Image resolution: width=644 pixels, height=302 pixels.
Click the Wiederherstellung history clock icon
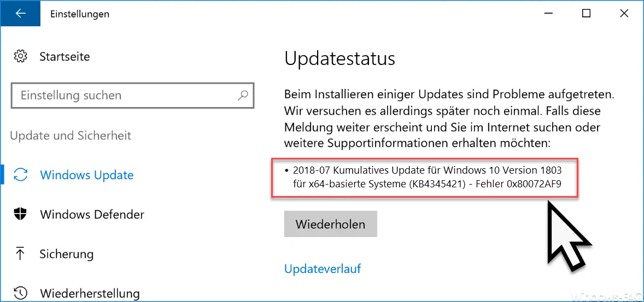pyautogui.click(x=21, y=293)
